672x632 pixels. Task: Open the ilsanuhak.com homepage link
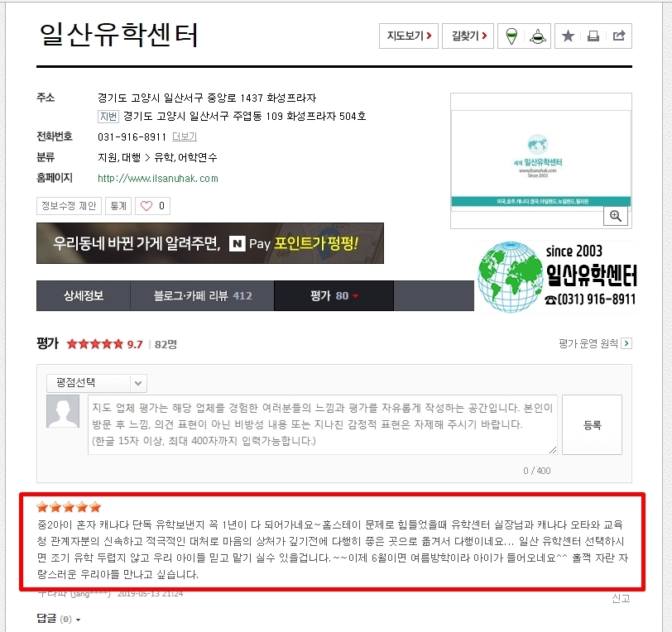[158, 178]
